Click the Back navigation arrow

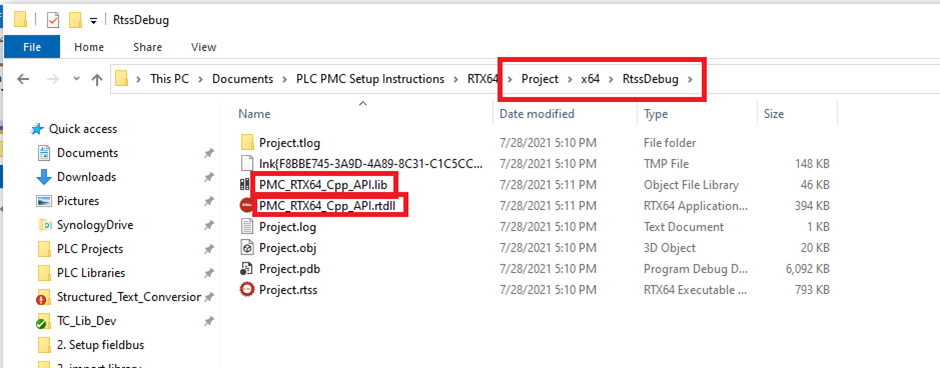[23, 79]
